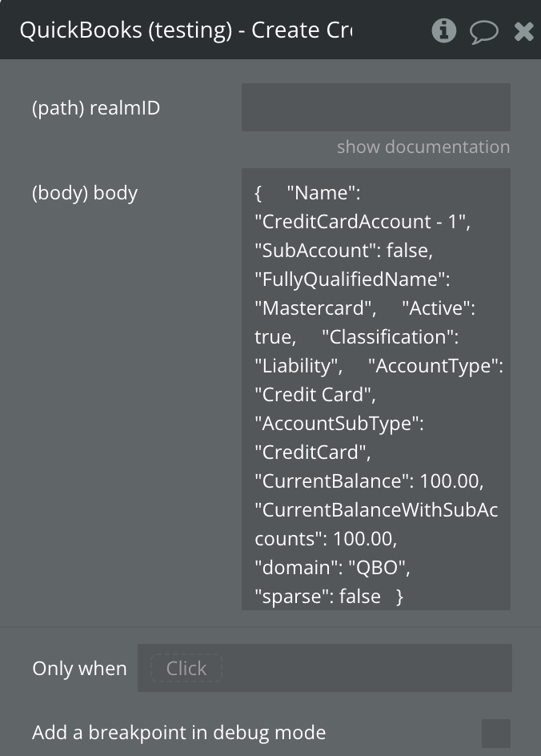This screenshot has height=756, width=541.
Task: Click the "QBO" domain value
Action: click(x=380, y=568)
